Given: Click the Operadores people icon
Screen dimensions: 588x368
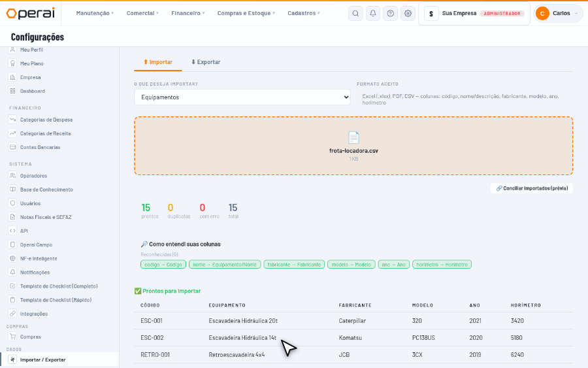Looking at the screenshot, I should point(12,176).
